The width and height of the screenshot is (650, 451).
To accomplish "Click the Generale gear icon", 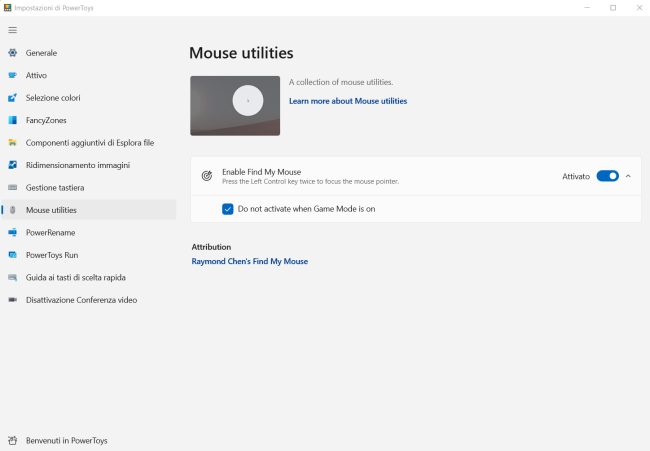I will tap(12, 53).
